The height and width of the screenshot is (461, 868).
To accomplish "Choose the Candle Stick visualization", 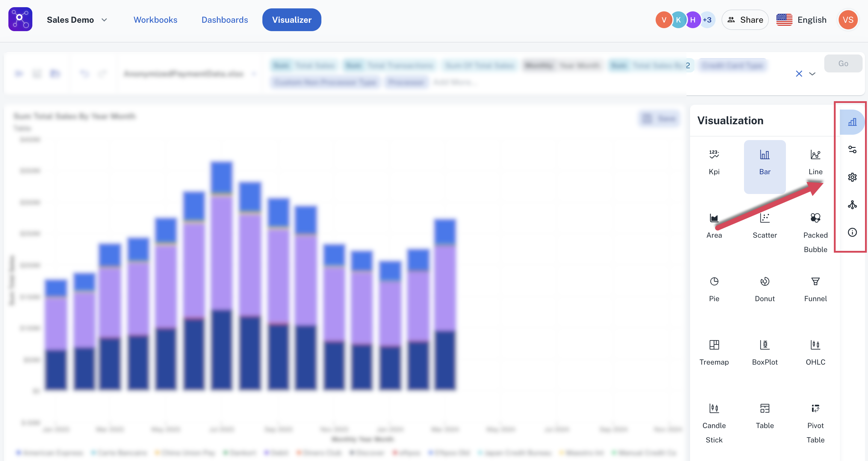I will [714, 423].
